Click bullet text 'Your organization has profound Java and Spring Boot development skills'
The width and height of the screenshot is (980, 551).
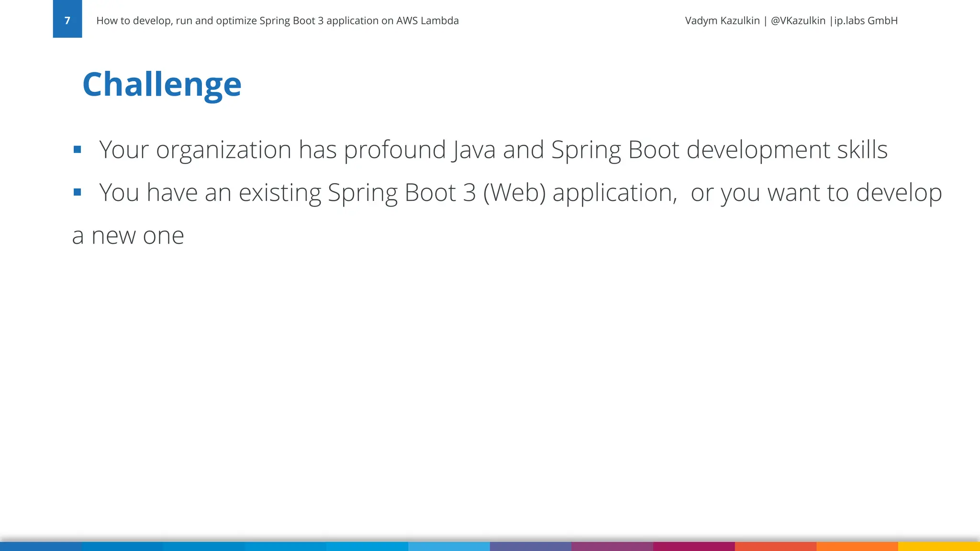(493, 150)
